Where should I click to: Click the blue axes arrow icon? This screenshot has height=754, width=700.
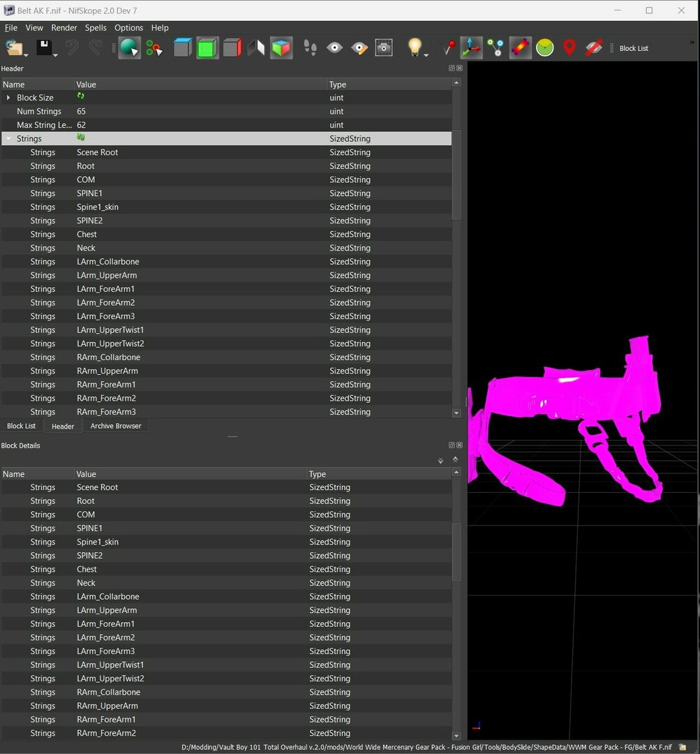coord(471,47)
